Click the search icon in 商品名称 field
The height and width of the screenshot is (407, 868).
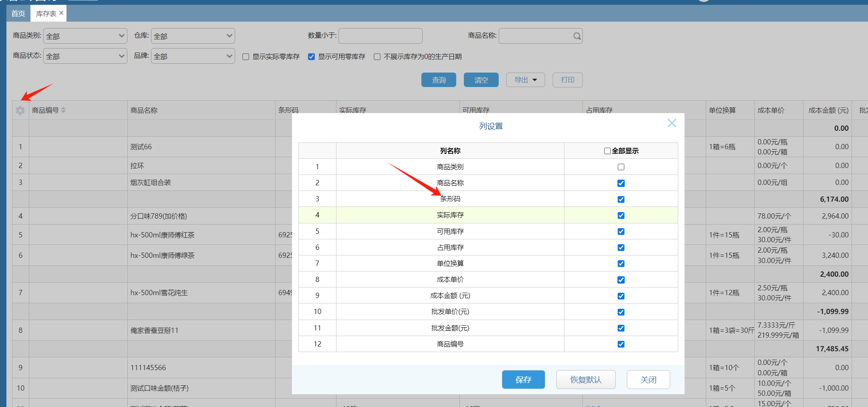577,36
